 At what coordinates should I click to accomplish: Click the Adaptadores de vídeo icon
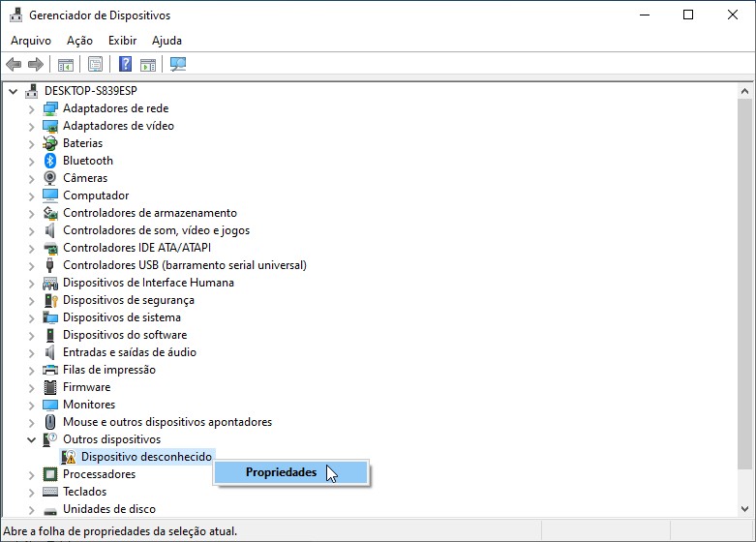(50, 126)
